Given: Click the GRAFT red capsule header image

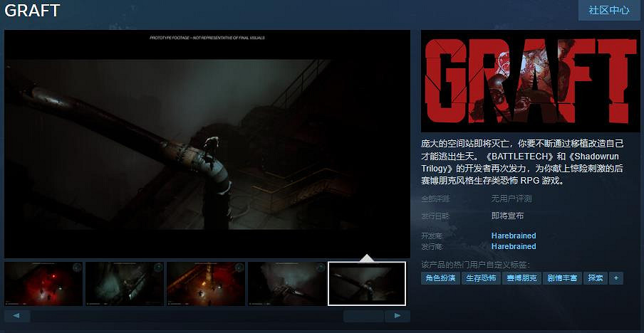Looking at the screenshot, I should click(x=531, y=81).
